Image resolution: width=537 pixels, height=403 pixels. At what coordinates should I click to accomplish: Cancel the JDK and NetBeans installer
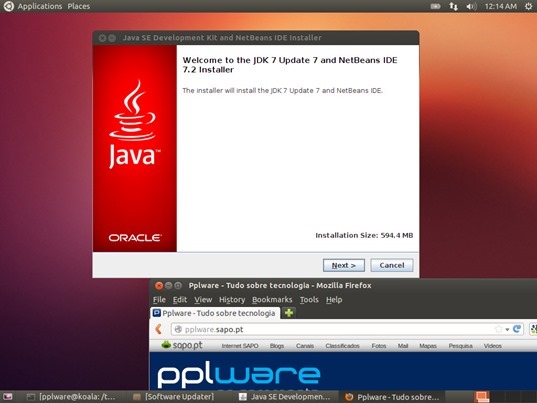392,265
